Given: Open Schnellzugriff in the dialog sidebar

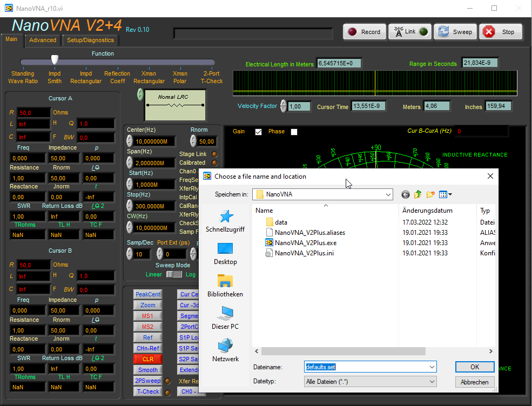Looking at the screenshot, I should click(225, 221).
